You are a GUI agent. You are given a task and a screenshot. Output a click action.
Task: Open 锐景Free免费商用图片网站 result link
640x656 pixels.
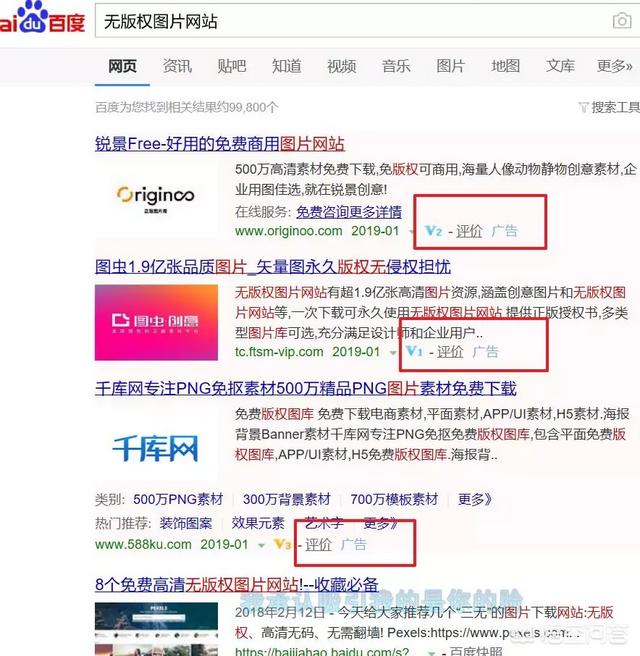pyautogui.click(x=220, y=144)
